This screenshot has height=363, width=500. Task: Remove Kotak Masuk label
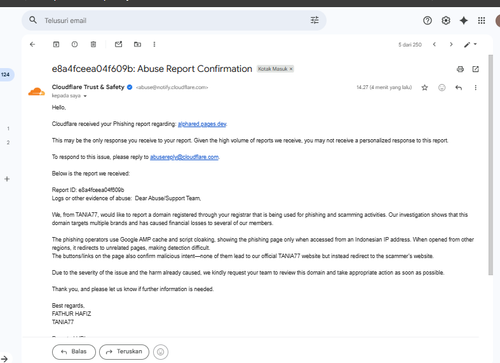click(x=291, y=69)
